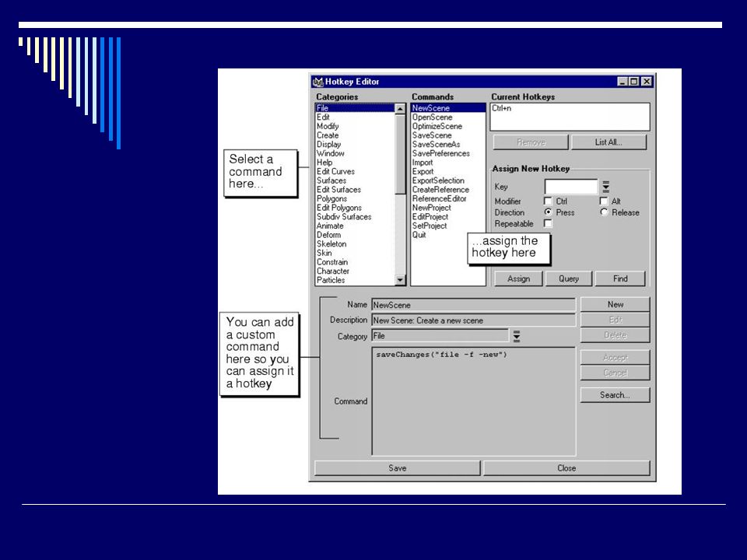Click the Categories list scrollbar thumb
The height and width of the screenshot is (560, 747).
400,154
